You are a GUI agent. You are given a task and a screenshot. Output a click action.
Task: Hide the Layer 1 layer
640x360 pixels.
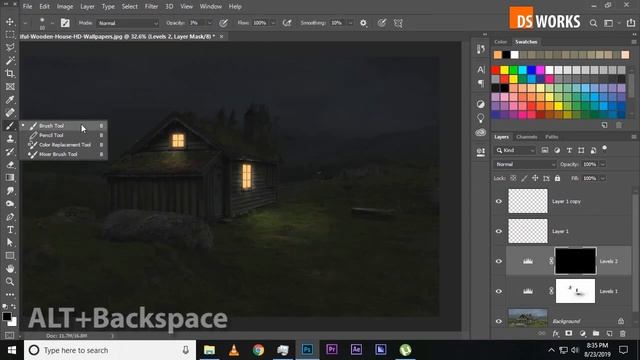tap(499, 231)
